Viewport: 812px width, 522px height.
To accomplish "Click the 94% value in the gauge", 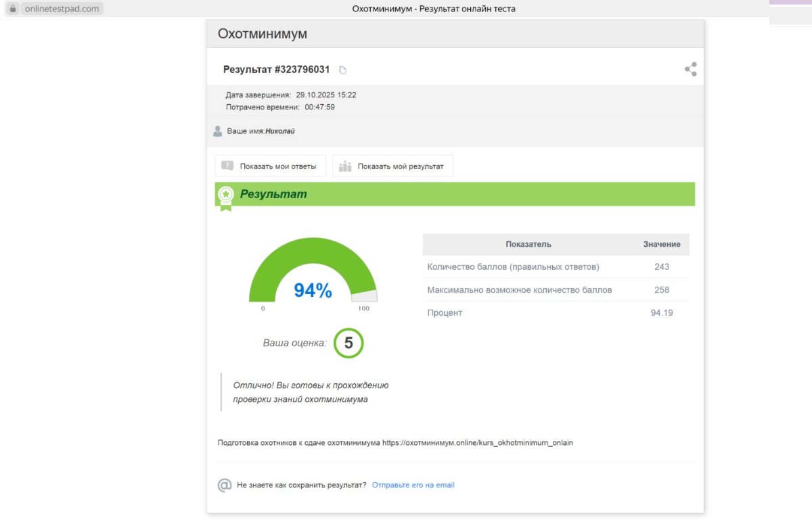I will (313, 291).
